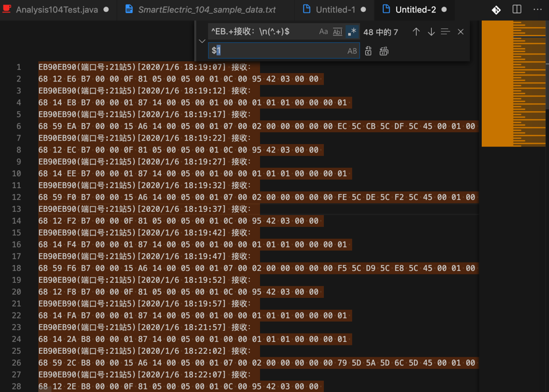549x392 pixels.
Task: Disable Use Regular Expression in find widget
Action: (x=352, y=32)
